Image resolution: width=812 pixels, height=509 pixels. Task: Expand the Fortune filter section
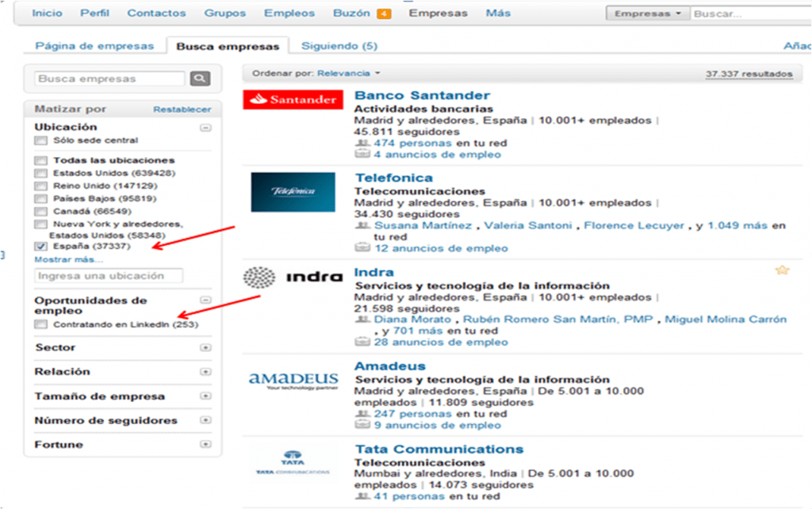click(x=205, y=444)
